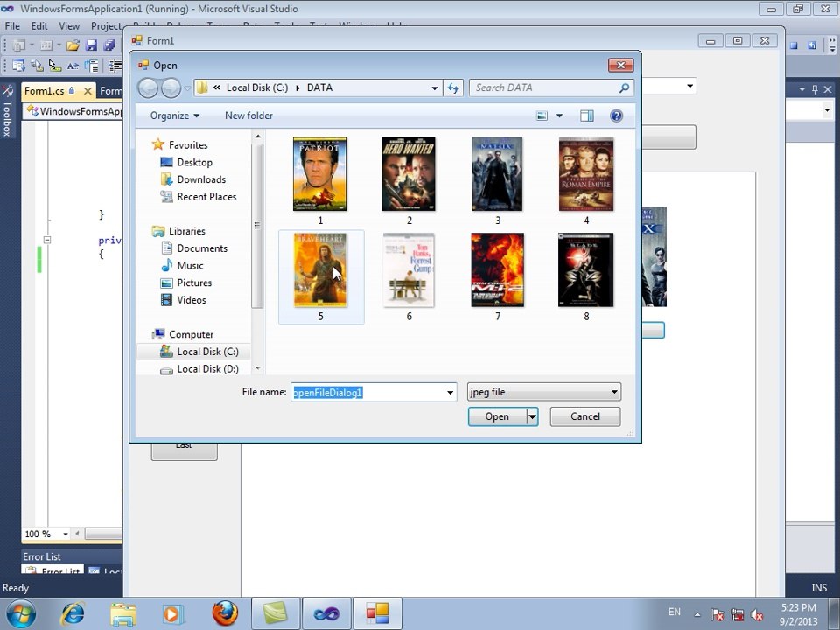Click the Windows Start orb

[21, 614]
